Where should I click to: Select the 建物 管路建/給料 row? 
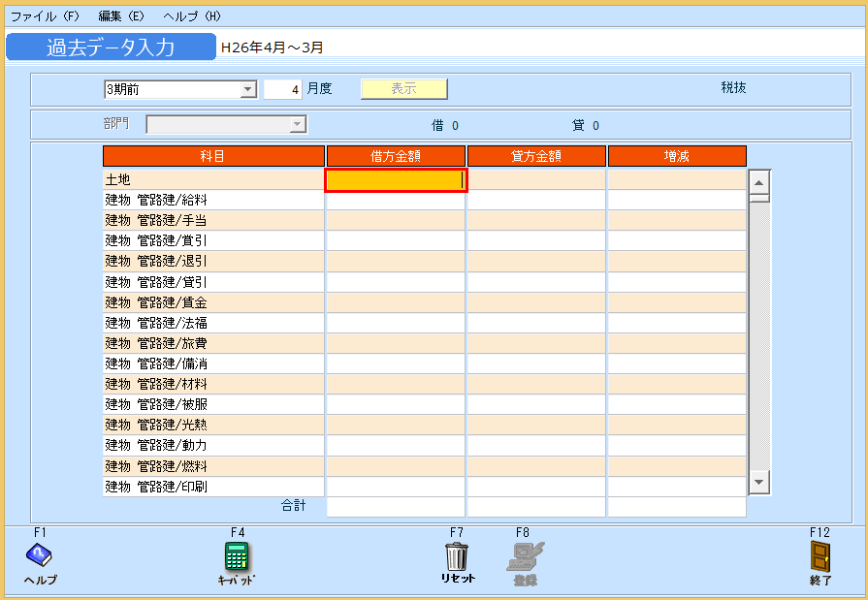pyautogui.click(x=213, y=201)
